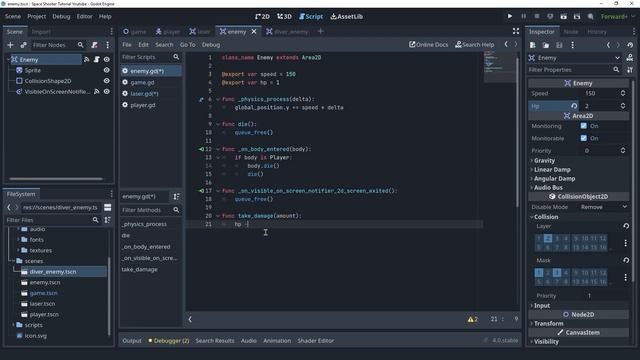Jump to _on_body_entered method in list
Screen dimensions: 640x360
click(146, 247)
